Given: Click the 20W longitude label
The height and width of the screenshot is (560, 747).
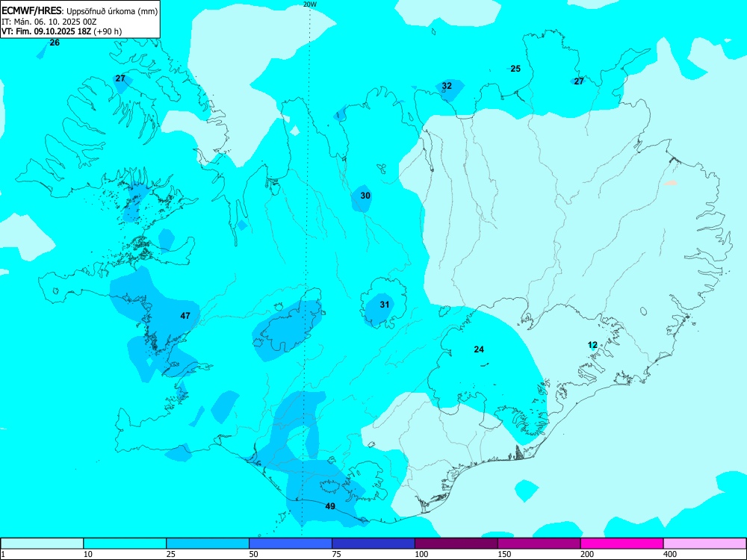Looking at the screenshot, I should point(310,4).
